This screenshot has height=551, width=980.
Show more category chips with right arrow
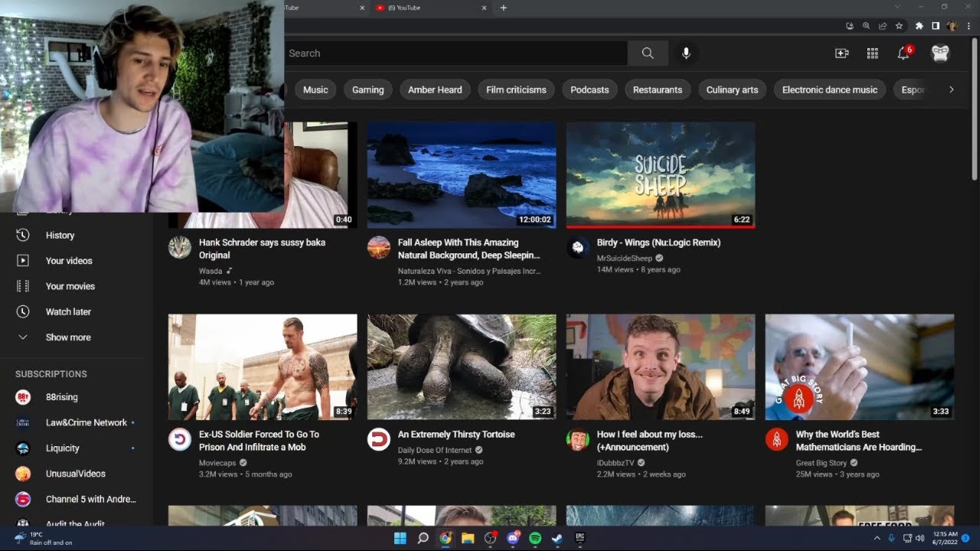(952, 90)
